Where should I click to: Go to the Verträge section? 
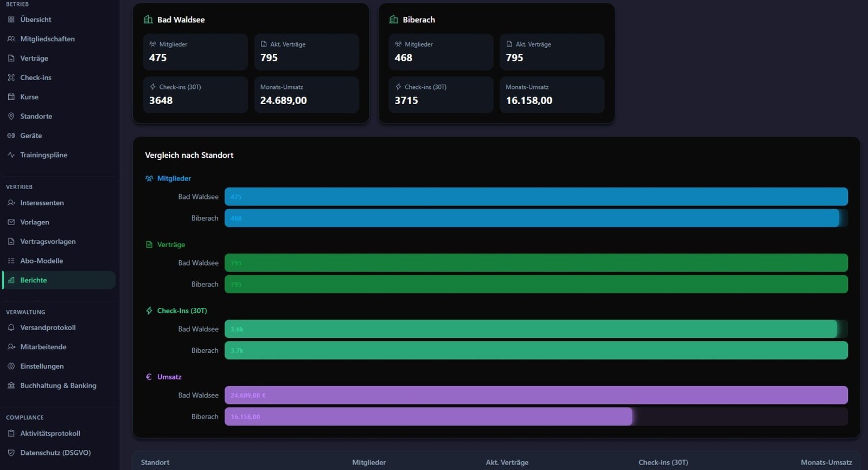pos(59,58)
